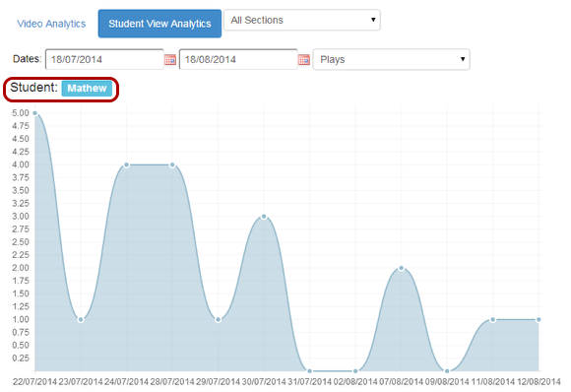Switch to Video Analytics tab

coord(51,24)
